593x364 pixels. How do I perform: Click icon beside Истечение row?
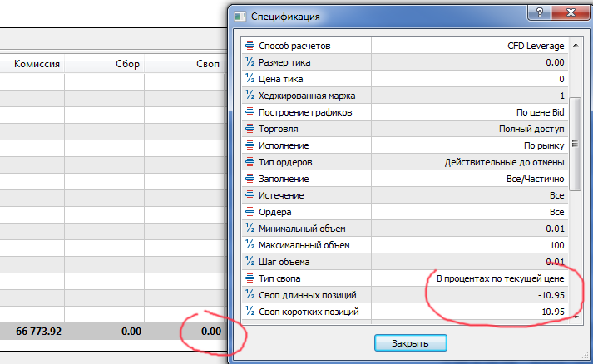click(x=250, y=195)
